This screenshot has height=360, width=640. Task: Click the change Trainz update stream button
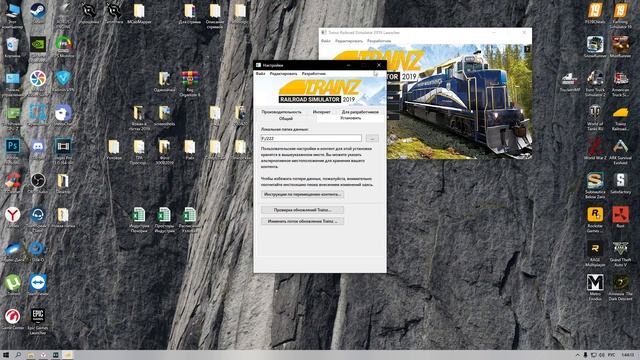(x=302, y=221)
